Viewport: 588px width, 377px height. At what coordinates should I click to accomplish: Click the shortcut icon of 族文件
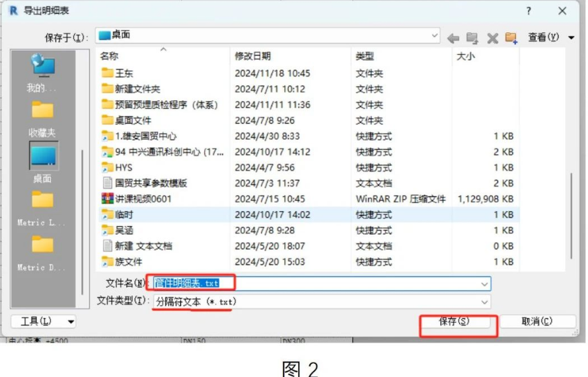point(108,261)
